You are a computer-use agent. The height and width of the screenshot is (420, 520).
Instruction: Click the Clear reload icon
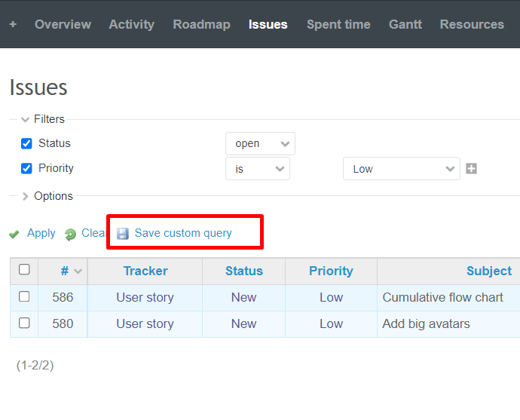click(71, 235)
